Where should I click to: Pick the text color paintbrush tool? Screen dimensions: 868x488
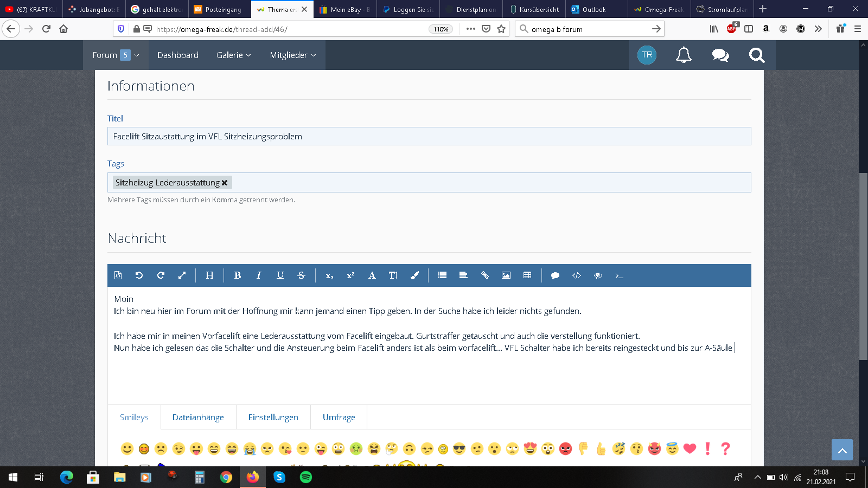pos(414,275)
